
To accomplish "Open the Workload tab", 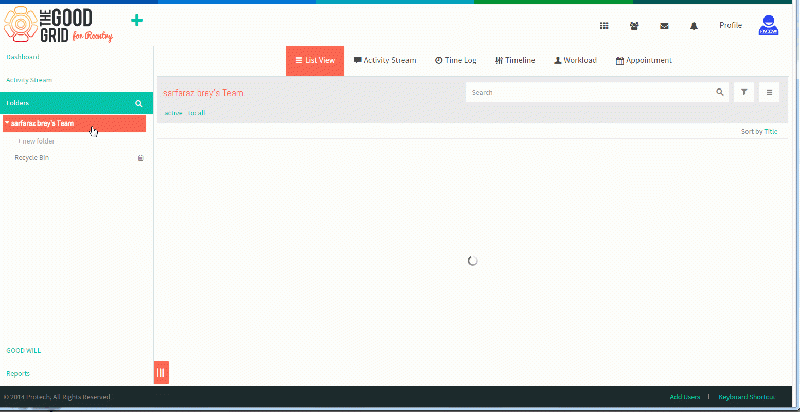I will pyautogui.click(x=576, y=61).
